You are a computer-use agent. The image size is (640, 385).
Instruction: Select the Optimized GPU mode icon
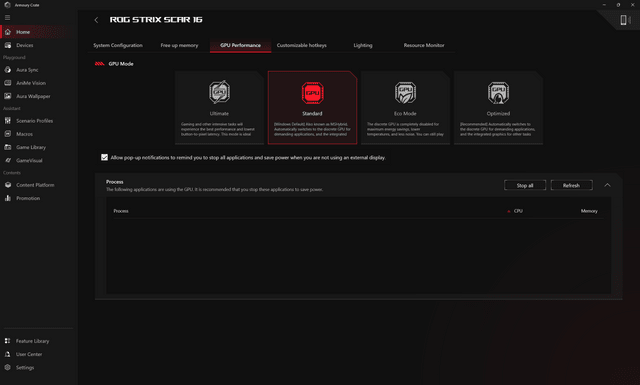(498, 93)
